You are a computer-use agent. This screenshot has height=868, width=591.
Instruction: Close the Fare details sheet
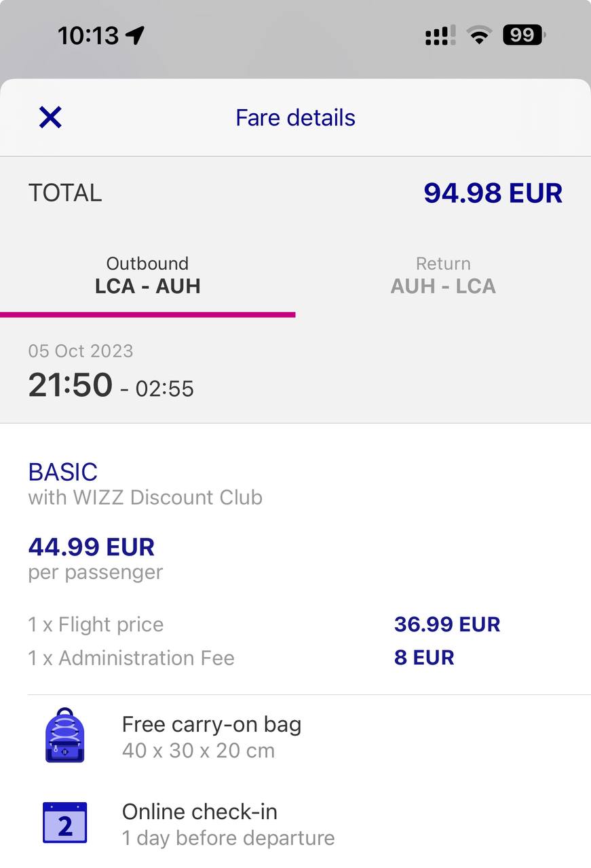[x=50, y=117]
